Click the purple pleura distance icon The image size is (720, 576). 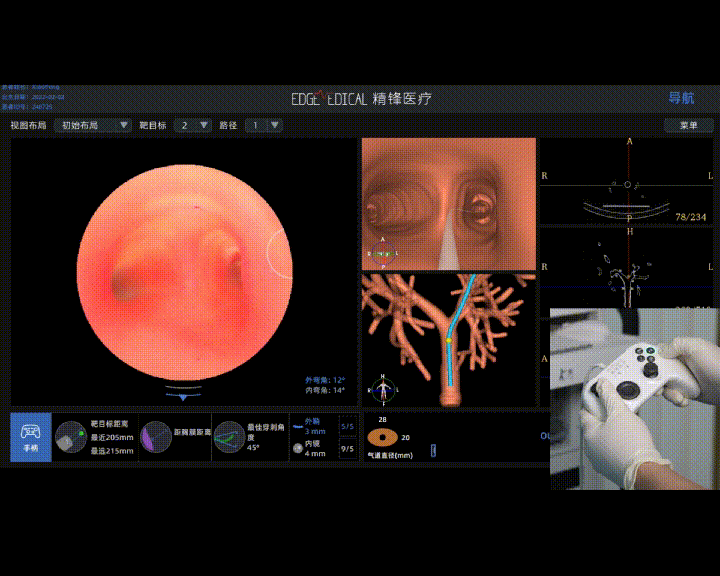[x=156, y=437]
